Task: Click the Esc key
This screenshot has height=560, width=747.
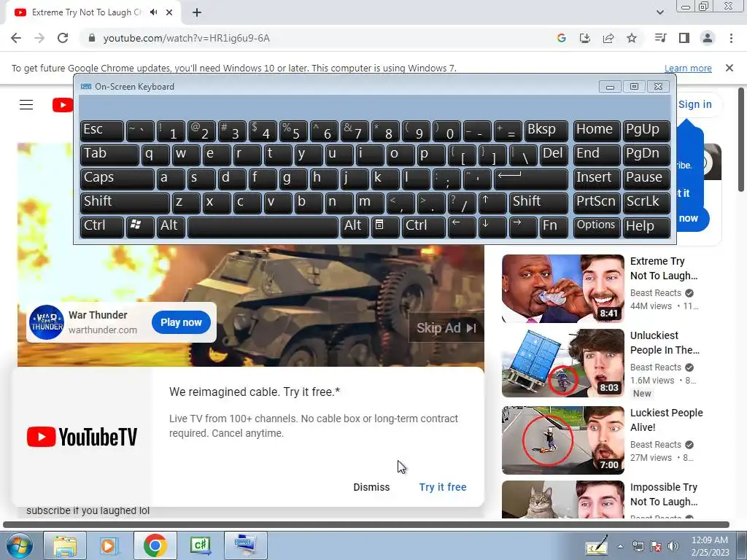Action: point(102,131)
